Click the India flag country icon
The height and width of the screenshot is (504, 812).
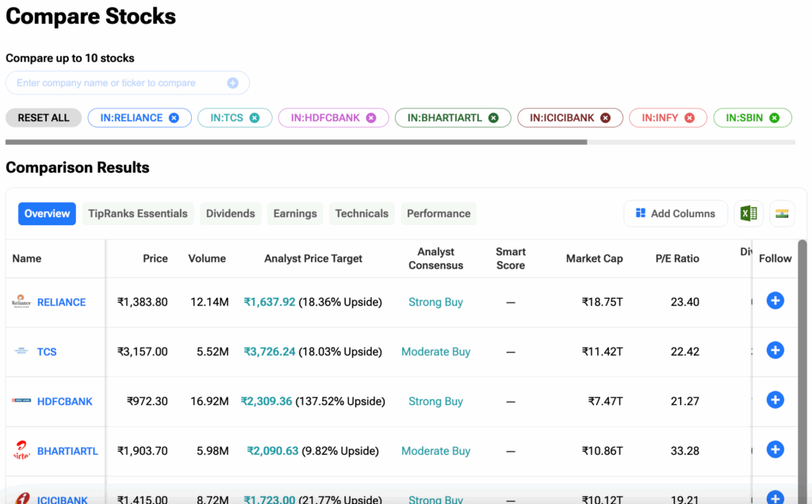coord(782,213)
